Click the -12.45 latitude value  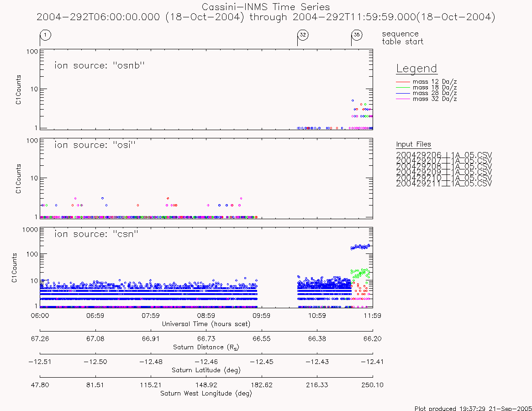262,362
